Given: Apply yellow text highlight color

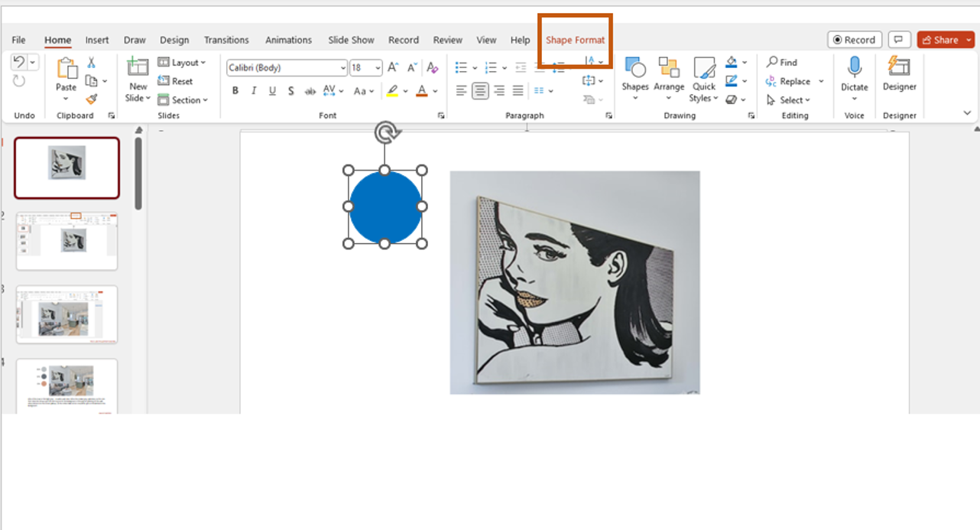Looking at the screenshot, I should tap(392, 91).
